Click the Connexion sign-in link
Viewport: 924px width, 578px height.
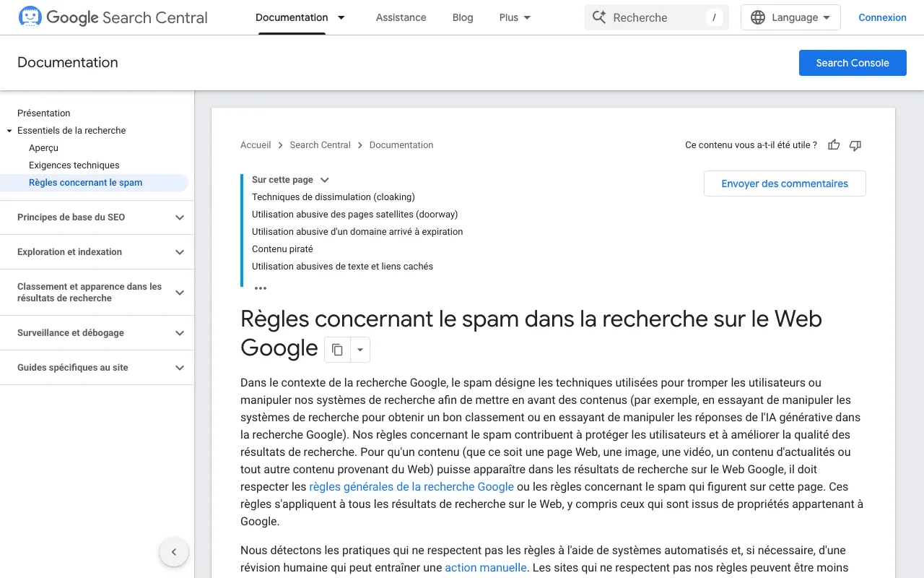[x=882, y=17]
